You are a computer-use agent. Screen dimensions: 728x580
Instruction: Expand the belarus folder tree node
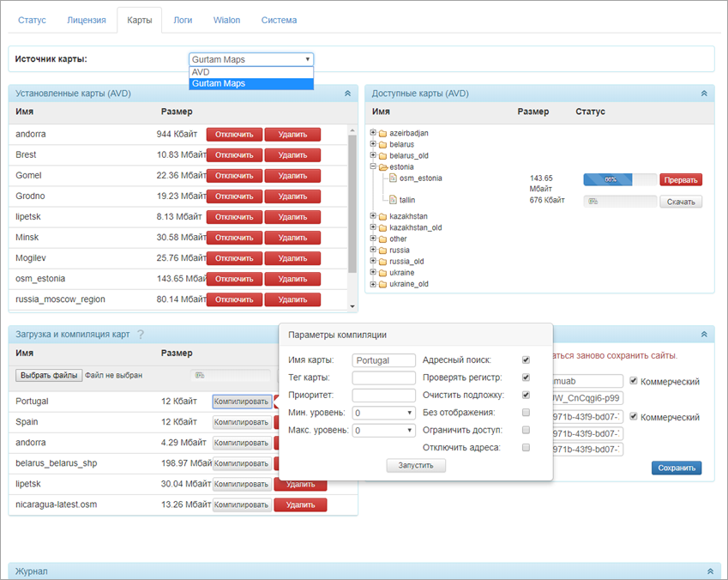[373, 145]
